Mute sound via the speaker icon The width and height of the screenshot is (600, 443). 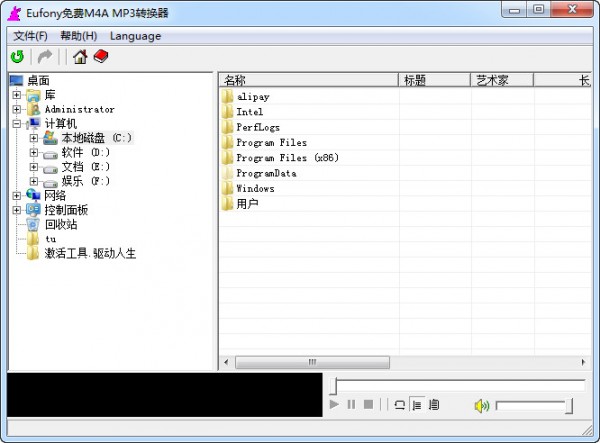point(482,406)
